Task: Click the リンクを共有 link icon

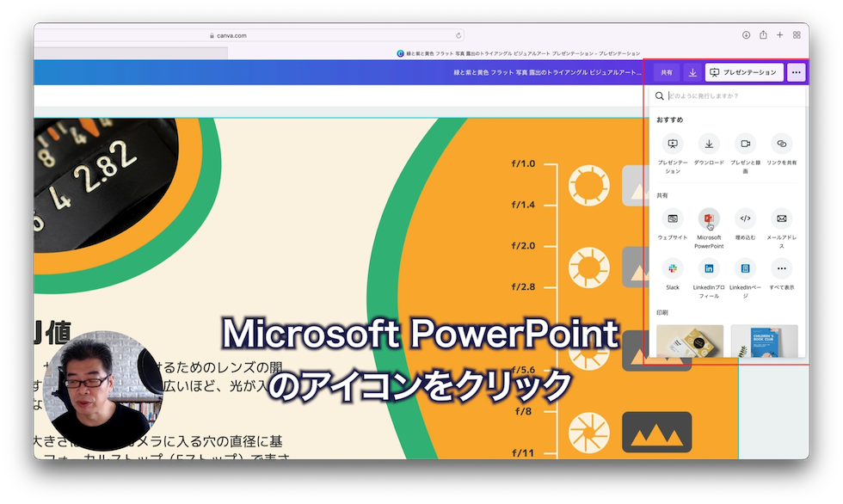Action: 781,144
